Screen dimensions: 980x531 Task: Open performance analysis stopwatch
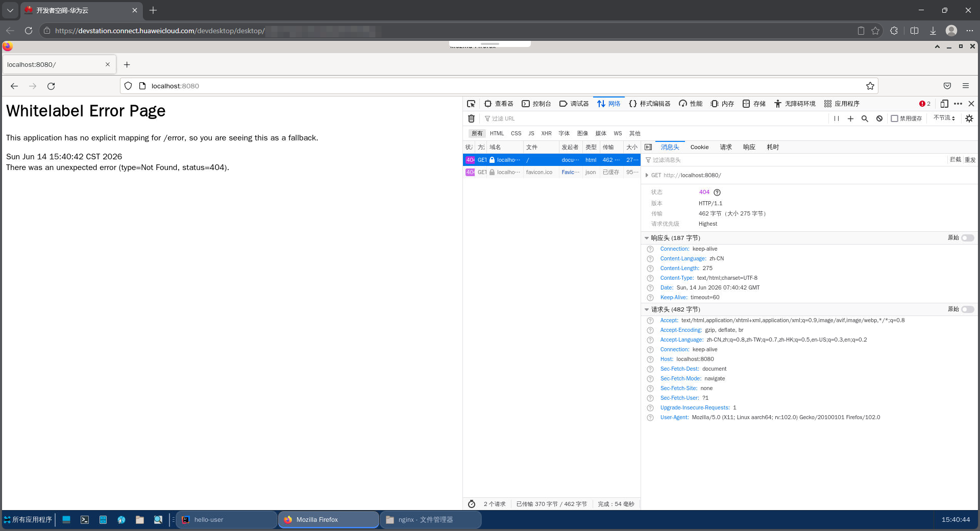click(472, 504)
